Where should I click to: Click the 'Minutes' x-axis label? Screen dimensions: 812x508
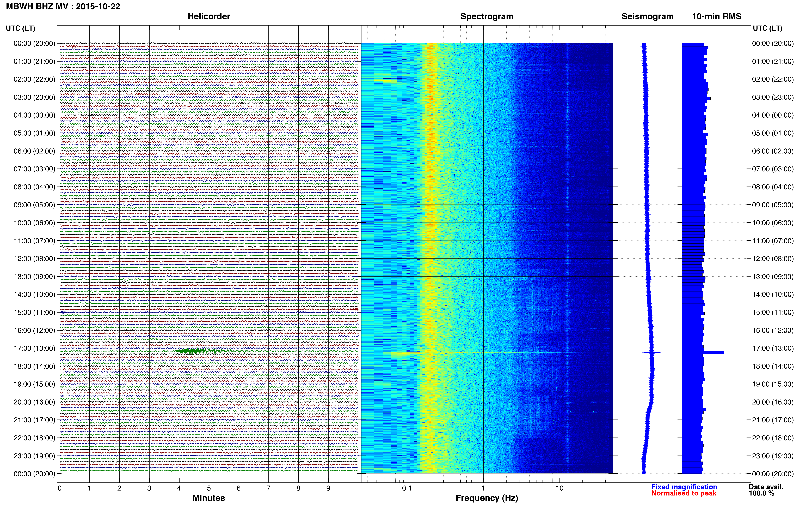click(209, 498)
